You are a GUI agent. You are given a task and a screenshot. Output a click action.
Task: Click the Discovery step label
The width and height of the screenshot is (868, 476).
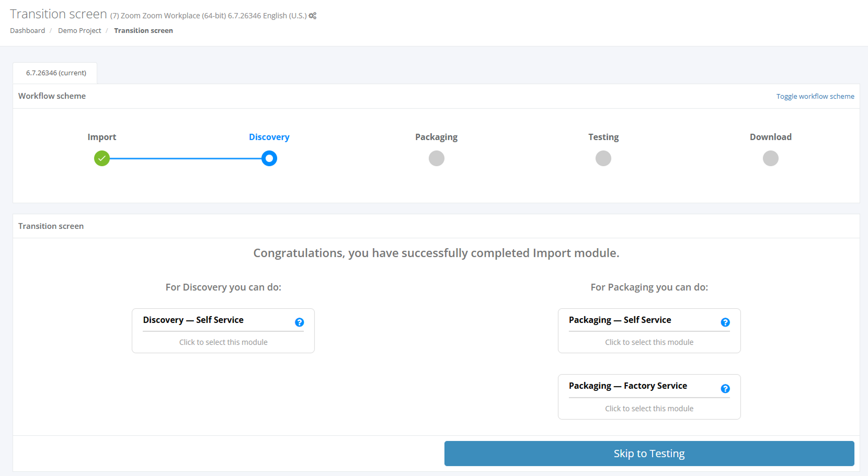[x=269, y=137]
